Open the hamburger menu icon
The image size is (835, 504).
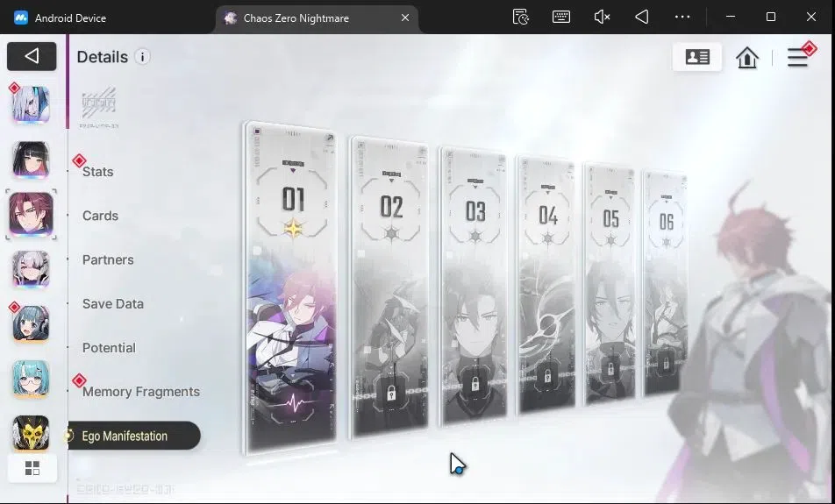[x=798, y=57]
